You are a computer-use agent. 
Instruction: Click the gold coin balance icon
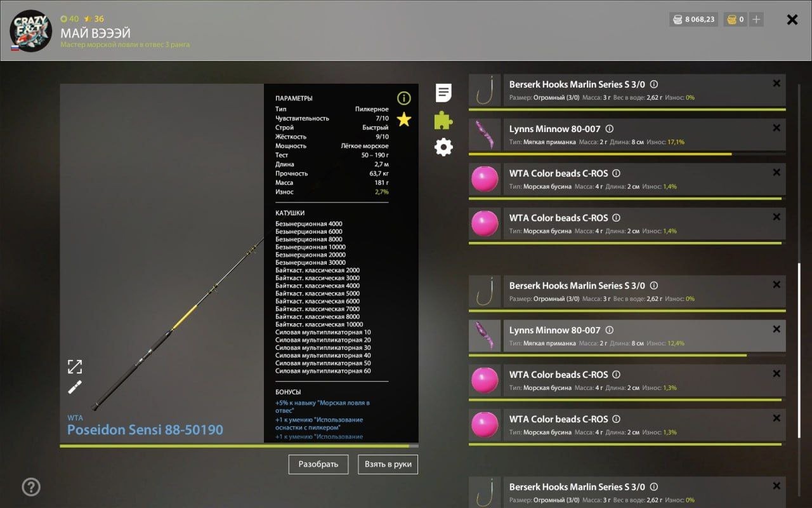[x=731, y=20]
